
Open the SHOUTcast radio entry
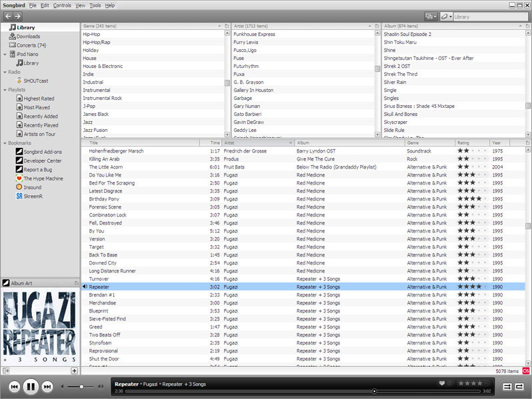35,81
